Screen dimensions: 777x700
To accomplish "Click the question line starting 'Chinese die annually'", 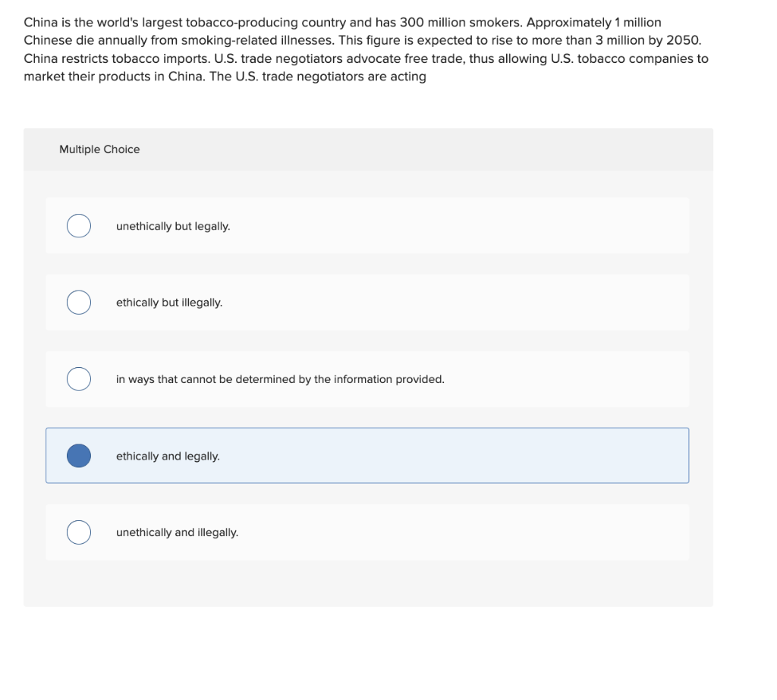I will coord(362,41).
